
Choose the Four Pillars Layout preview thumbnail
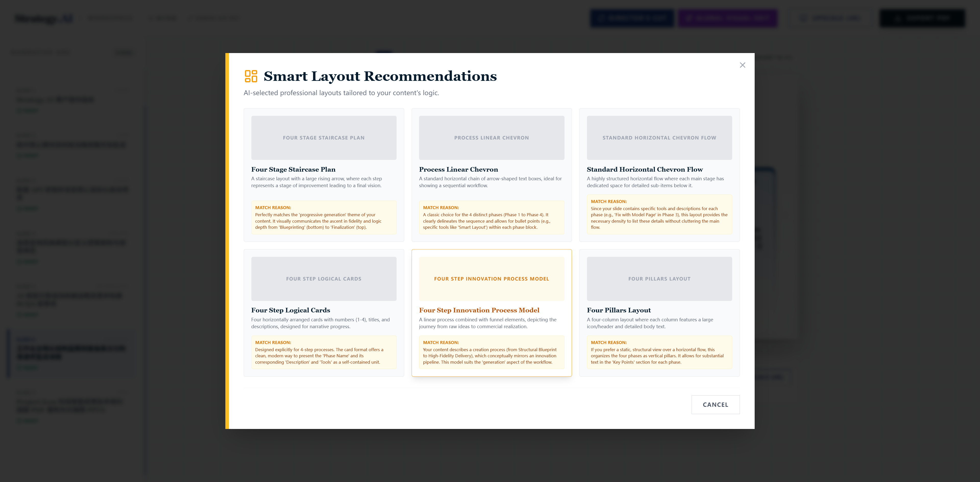659,279
